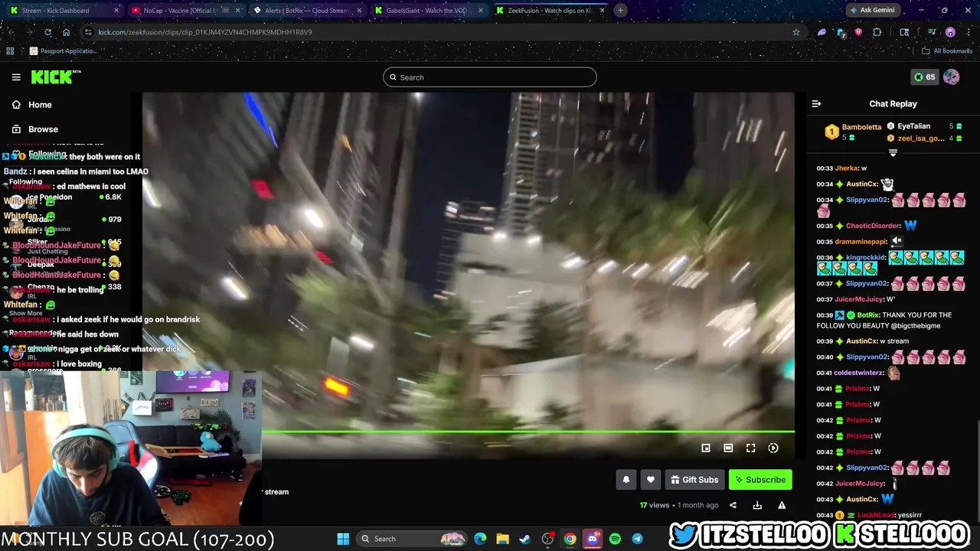The height and width of the screenshot is (551, 980).
Task: Open the playback speed control
Action: coord(773,448)
